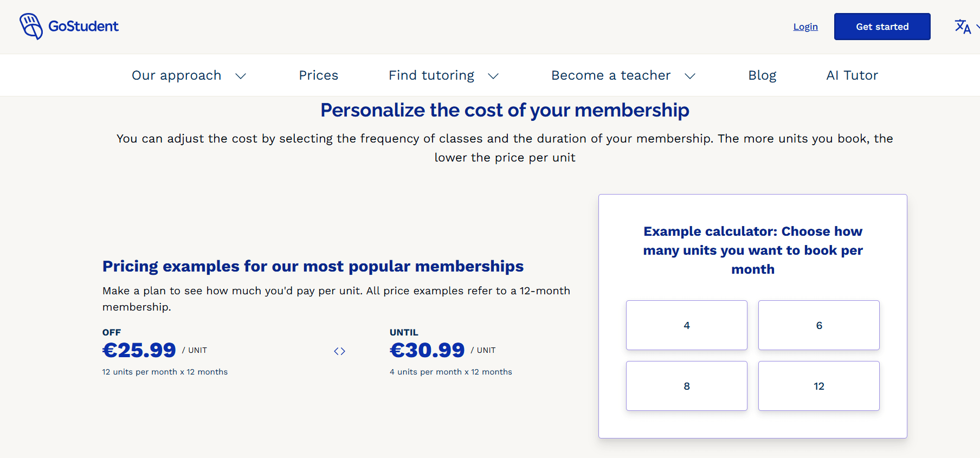Select 8 units per month
The height and width of the screenshot is (458, 980).
point(687,386)
